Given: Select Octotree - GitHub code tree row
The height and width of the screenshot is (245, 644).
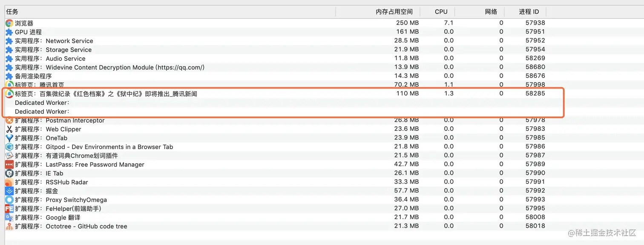Looking at the screenshot, I should point(71,226).
